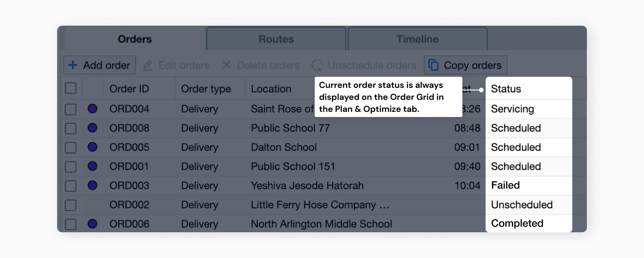Check the checkbox for row ORD004
The height and width of the screenshot is (258, 644).
coord(70,109)
